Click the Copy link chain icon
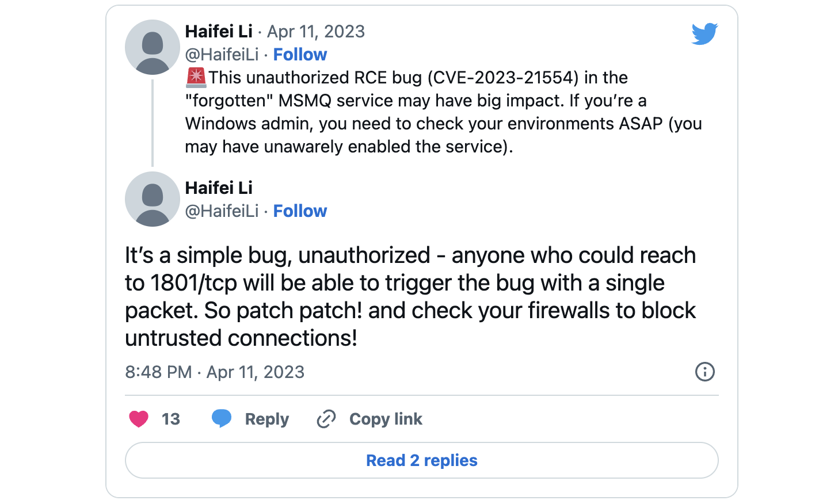 (326, 419)
